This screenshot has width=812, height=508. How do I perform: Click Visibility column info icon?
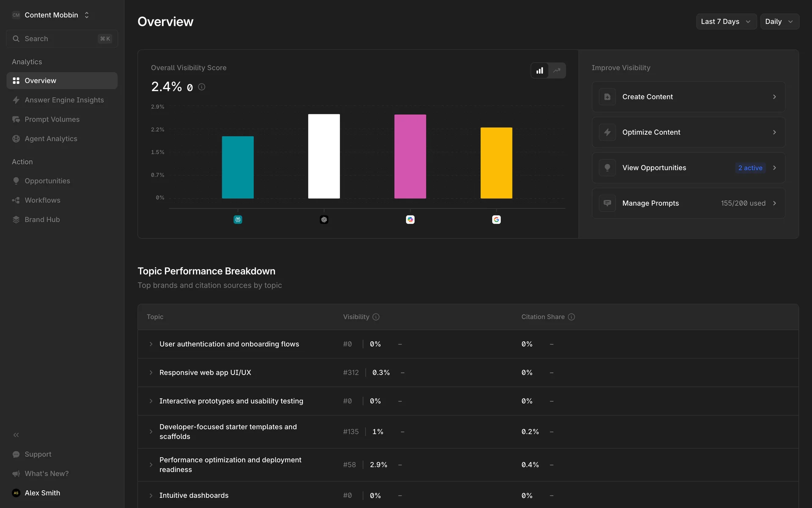(376, 317)
